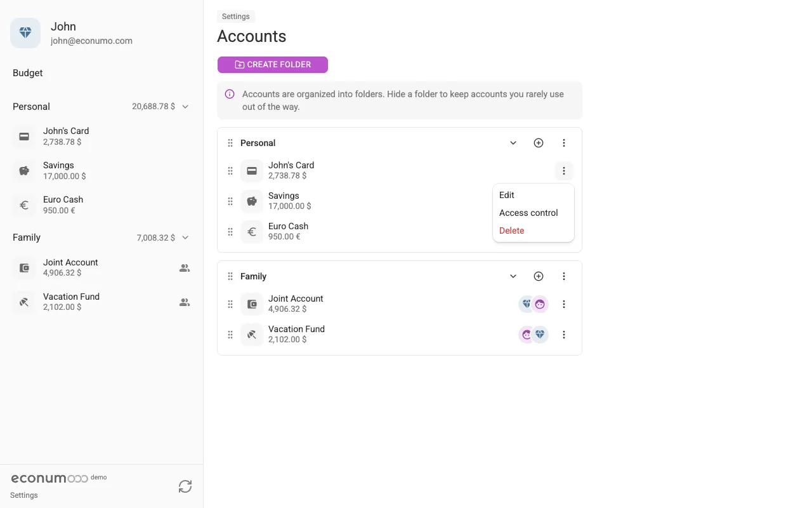This screenshot has height=508, width=812.
Task: Open John's Card account in sidebar
Action: [101, 137]
